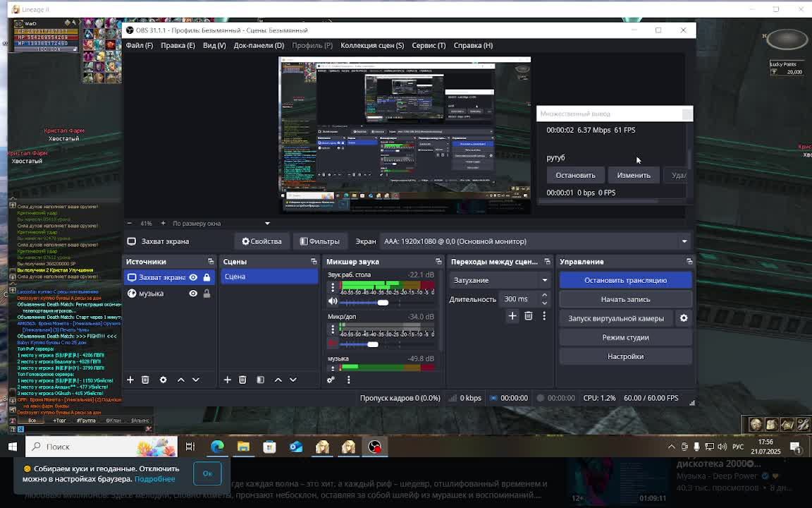The image size is (812, 508).
Task: Open the Затухание transition dropdown
Action: (x=499, y=280)
